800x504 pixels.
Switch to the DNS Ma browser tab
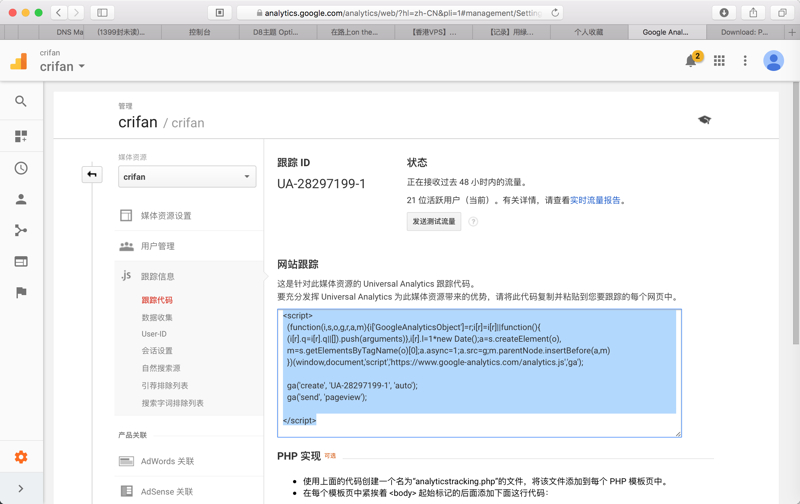pyautogui.click(x=62, y=32)
